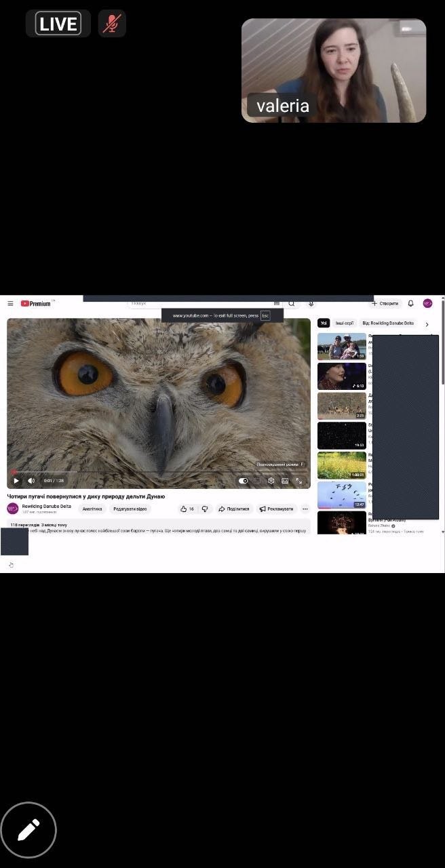Viewport: 445px width, 868px height.
Task: Select the 'Усі' filter chip
Action: [324, 323]
